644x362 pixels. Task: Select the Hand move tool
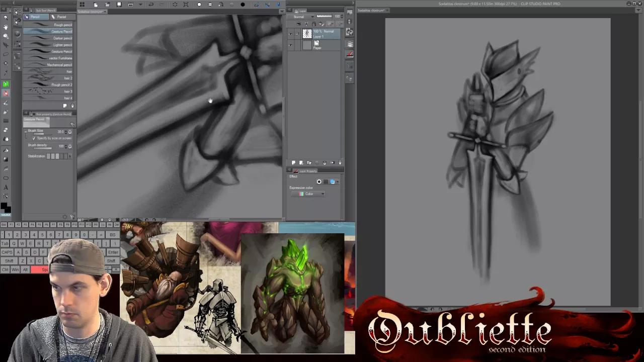(6, 27)
